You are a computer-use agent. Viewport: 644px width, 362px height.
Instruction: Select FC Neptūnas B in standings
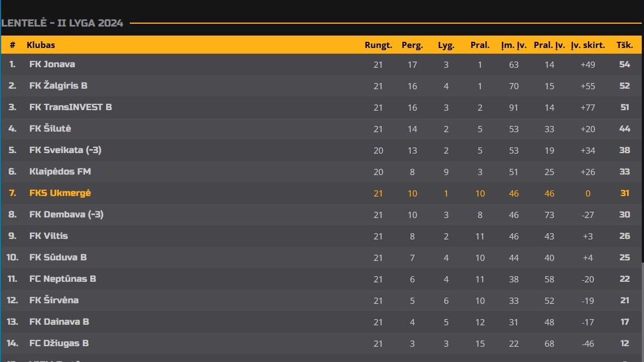click(63, 278)
